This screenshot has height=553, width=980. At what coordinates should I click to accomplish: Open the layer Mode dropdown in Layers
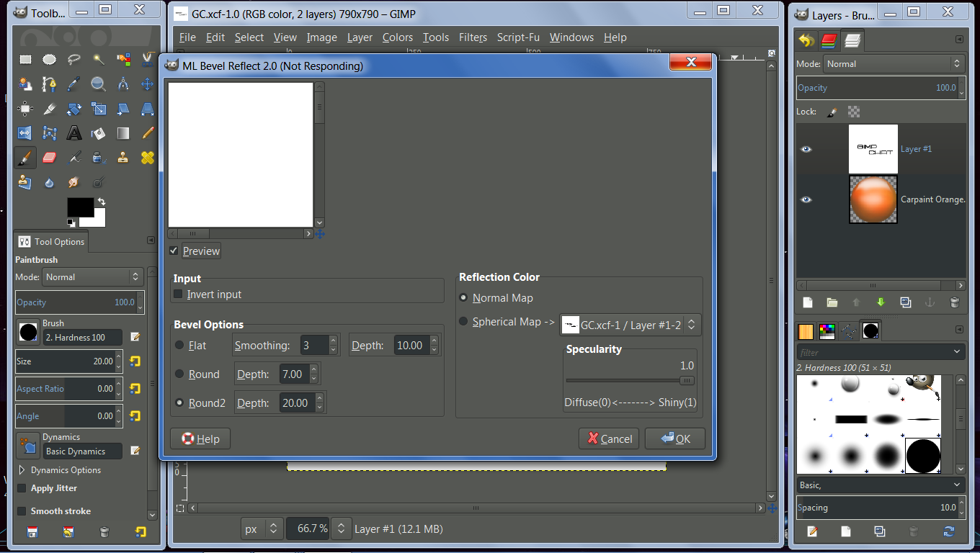click(x=894, y=63)
